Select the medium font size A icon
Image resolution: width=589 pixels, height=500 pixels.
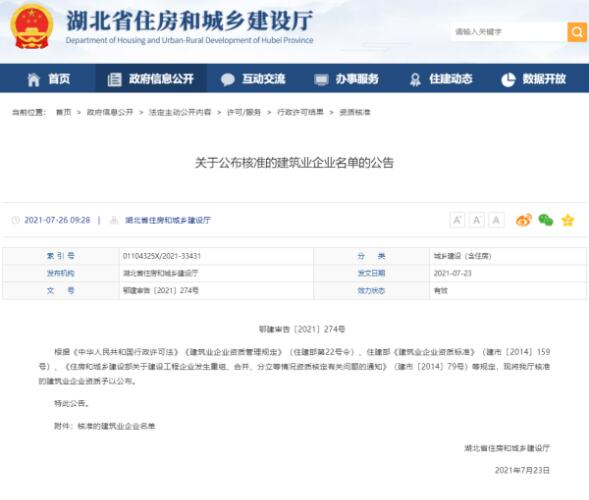click(x=476, y=220)
